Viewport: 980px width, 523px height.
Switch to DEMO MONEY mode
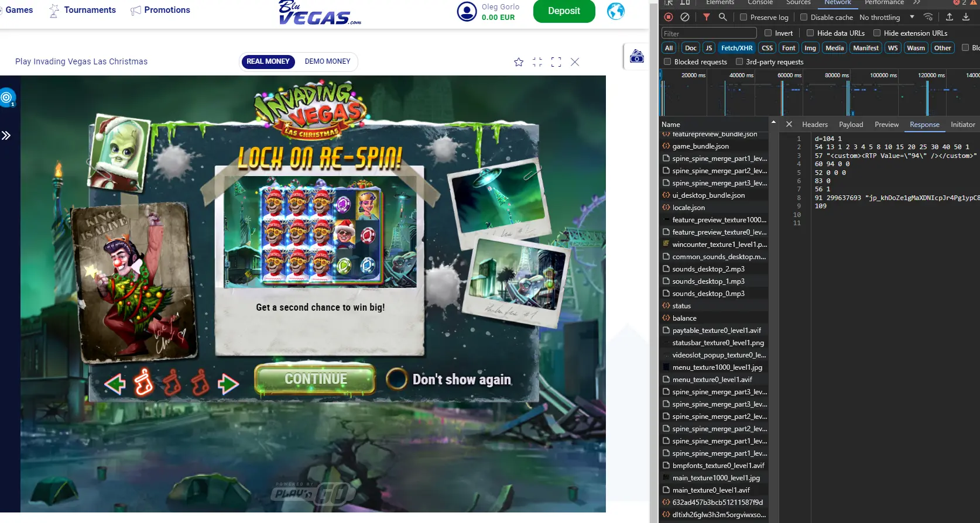click(x=327, y=61)
